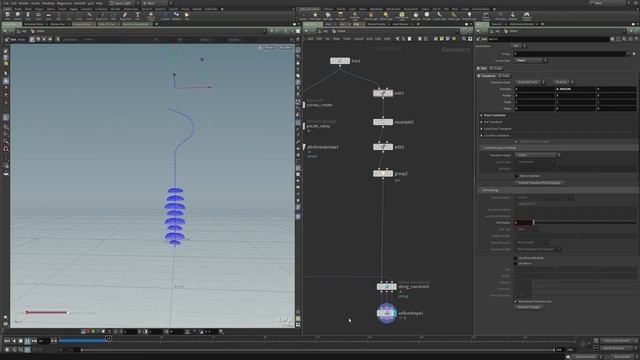The image size is (640, 360).
Task: Step back one frame in playbar
Action: 14,340
